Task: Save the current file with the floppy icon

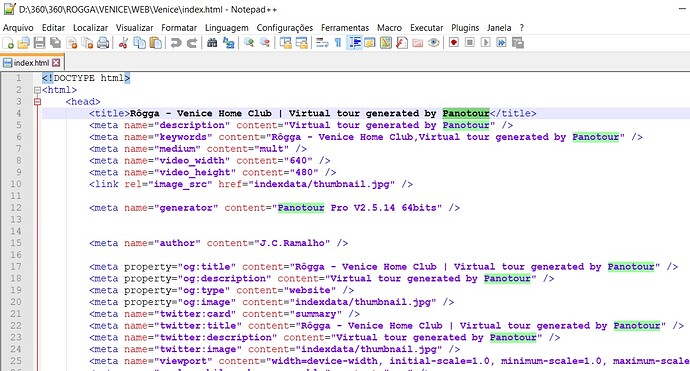Action: [x=40, y=43]
